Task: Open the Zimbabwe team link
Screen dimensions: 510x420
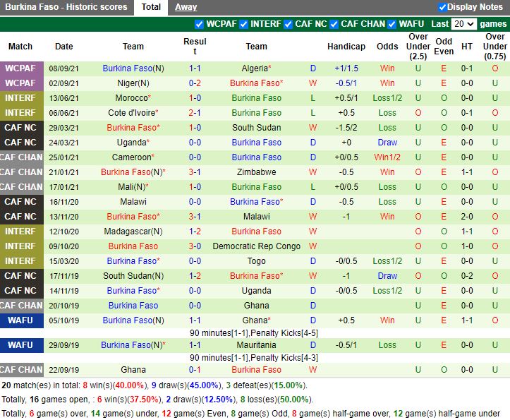Action: [x=256, y=172]
